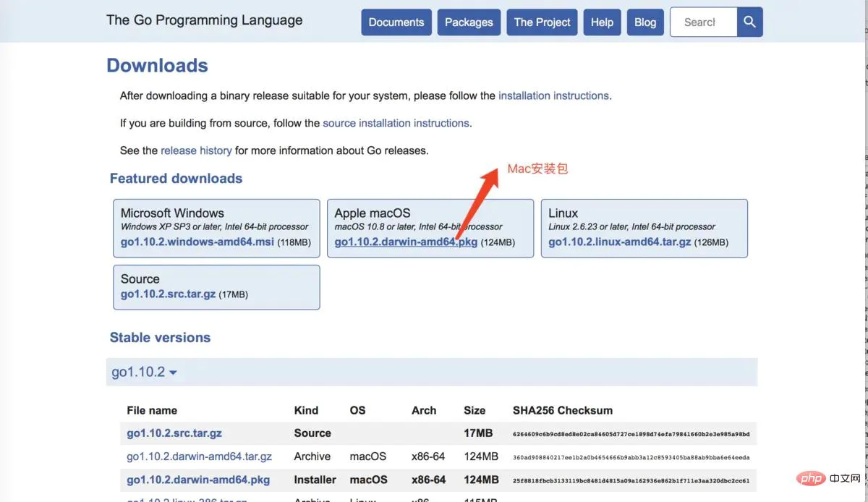Click go1.10.2.darwin-amd64.tar.gz in the file table

coord(199,456)
